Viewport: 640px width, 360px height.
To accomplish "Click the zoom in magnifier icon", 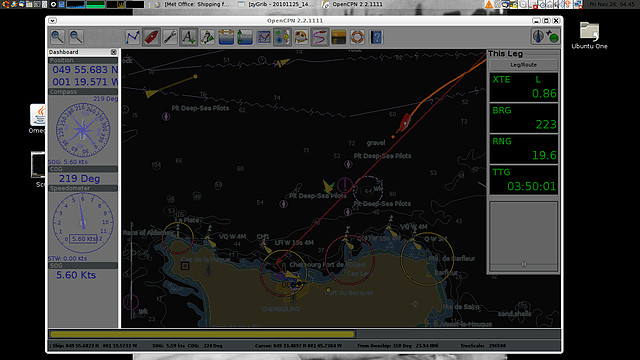I will tap(58, 37).
